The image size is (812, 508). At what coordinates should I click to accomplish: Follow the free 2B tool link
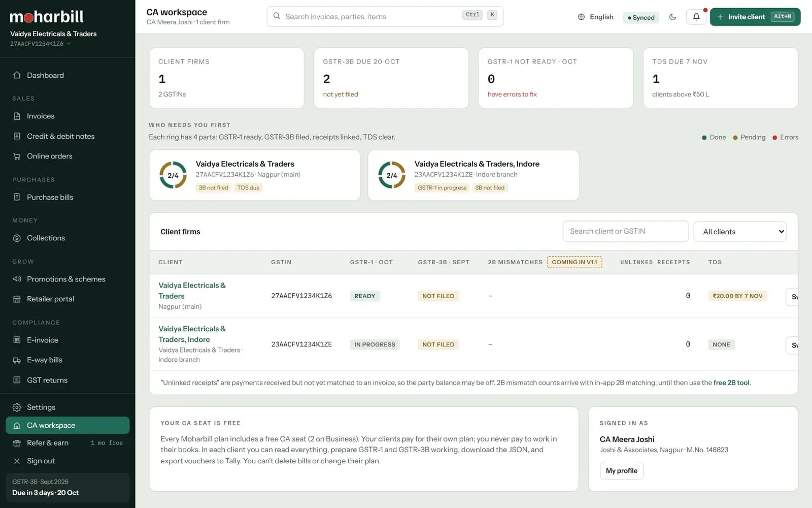tap(731, 383)
